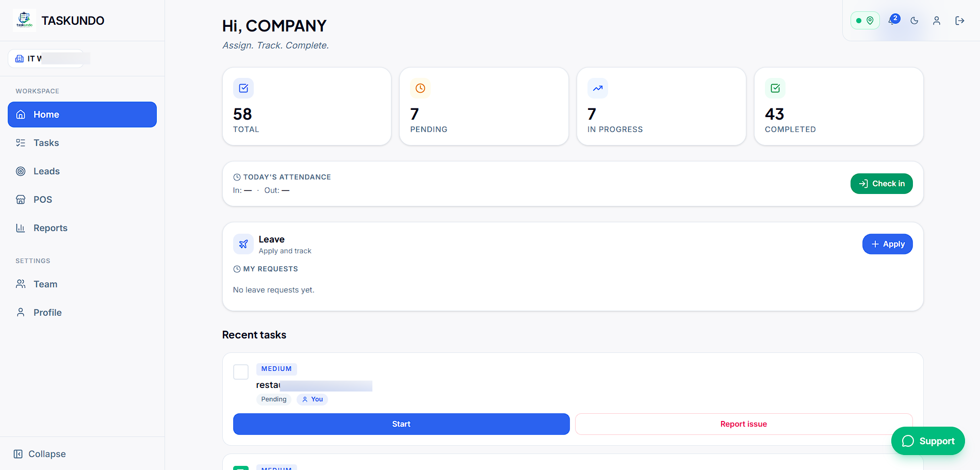
Task: Click the You assignee chip
Action: (313, 399)
